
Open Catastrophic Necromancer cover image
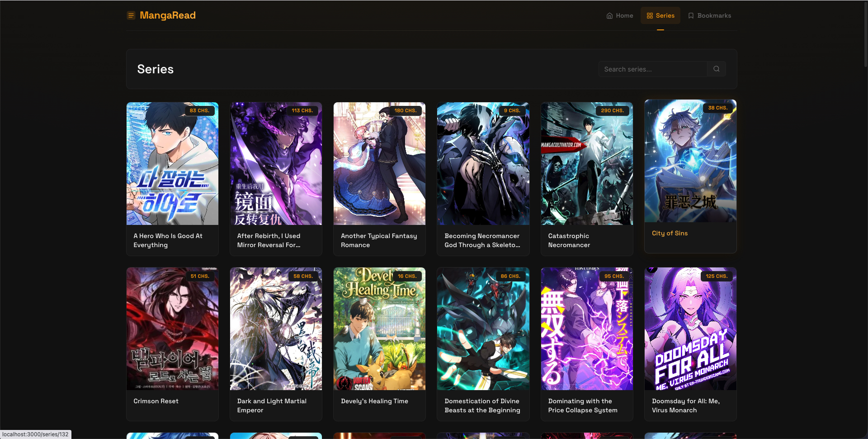click(x=587, y=163)
